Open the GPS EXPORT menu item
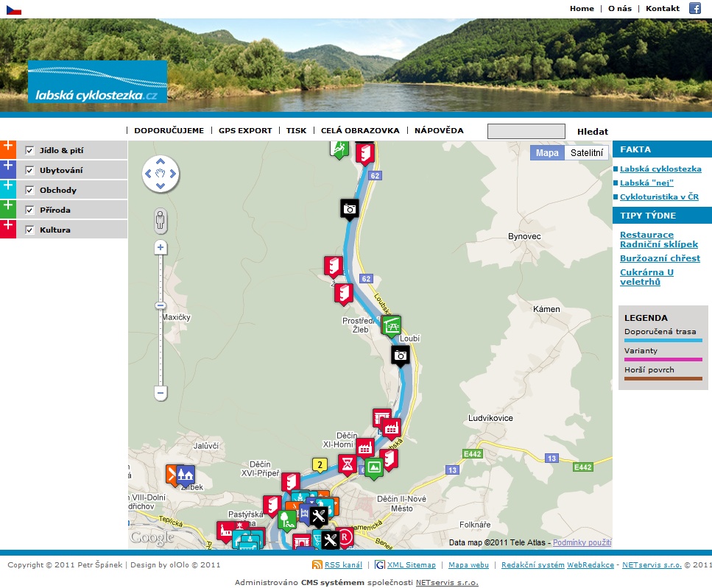Screen dimensions: 712x588 tap(245, 130)
